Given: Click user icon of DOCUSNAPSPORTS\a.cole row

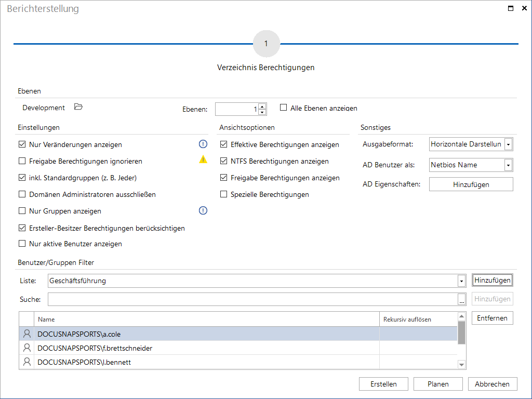Looking at the screenshot, I should click(27, 334).
